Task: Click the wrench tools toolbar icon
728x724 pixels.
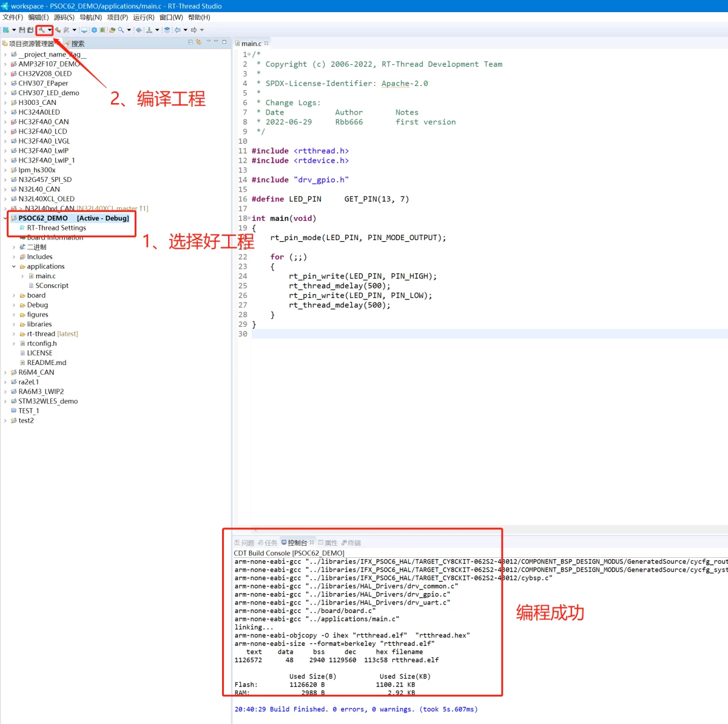Action: coord(66,30)
